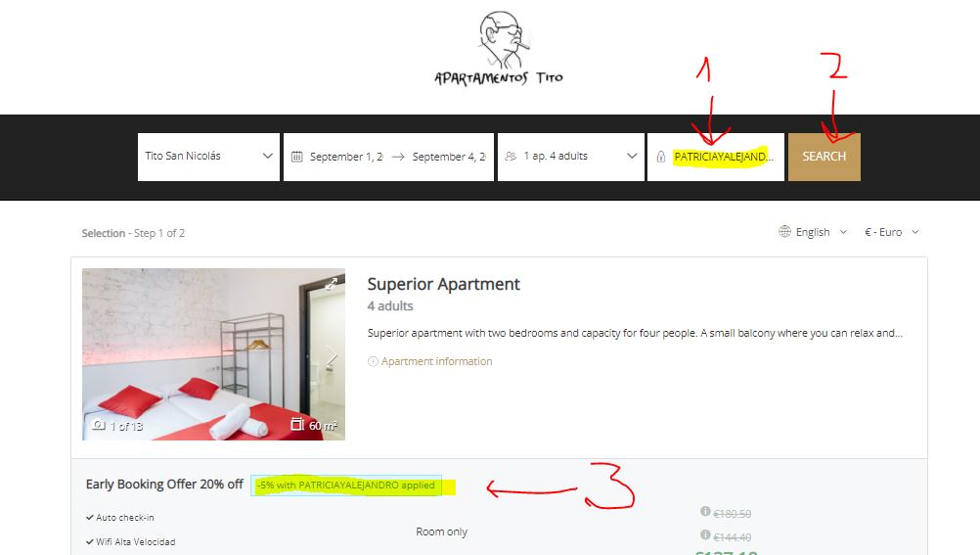The image size is (980, 555).
Task: Show next apartment photo with the arrow
Action: (332, 354)
